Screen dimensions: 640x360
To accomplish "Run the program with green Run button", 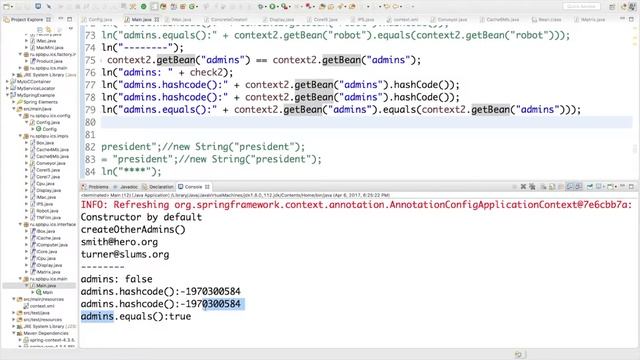I will pos(272,6).
